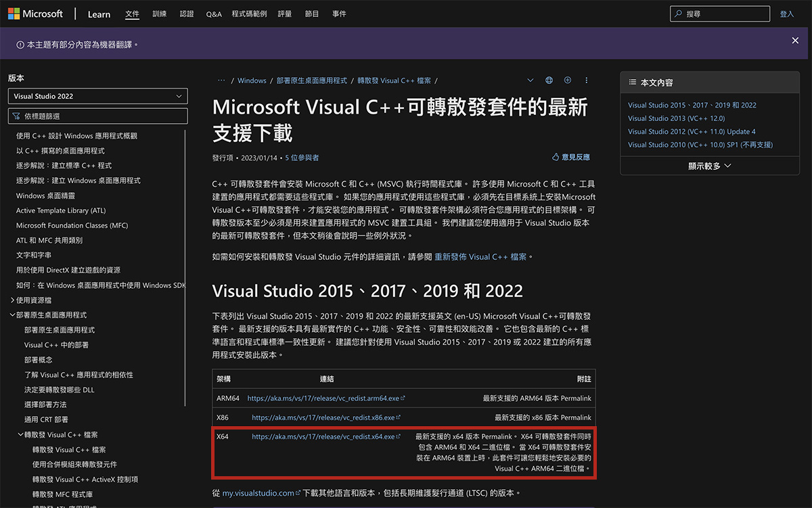
Task: Open 文字和字串 in sidebar
Action: point(34,255)
